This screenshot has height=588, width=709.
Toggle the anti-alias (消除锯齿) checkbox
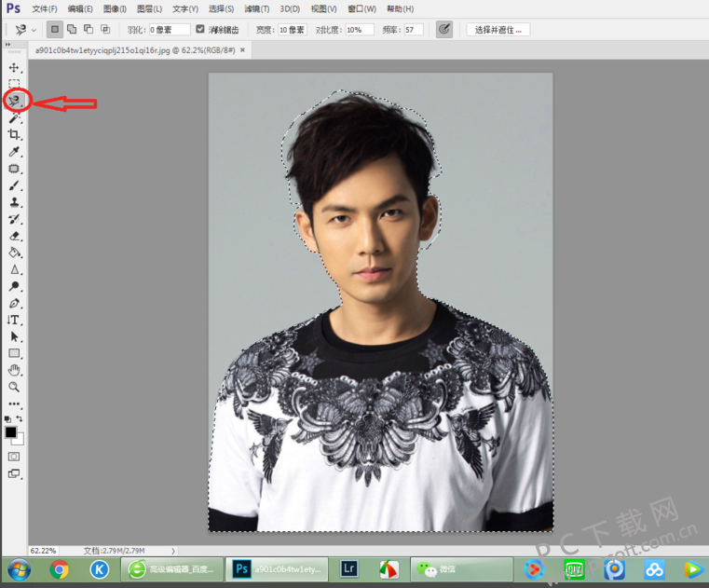pos(200,29)
